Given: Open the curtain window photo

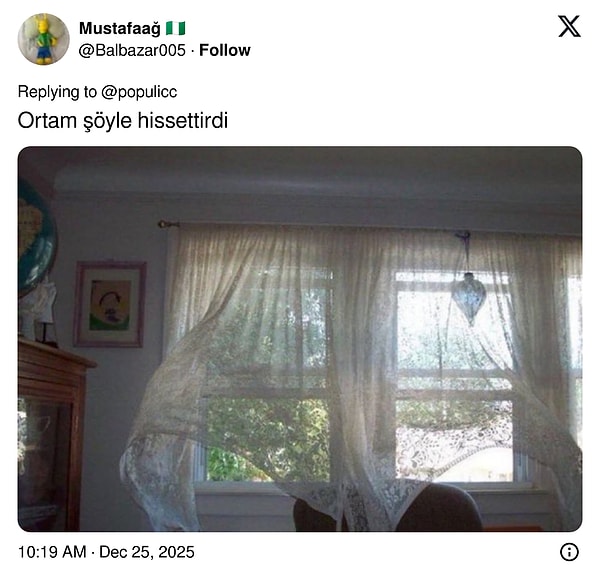Looking at the screenshot, I should coord(300,339).
